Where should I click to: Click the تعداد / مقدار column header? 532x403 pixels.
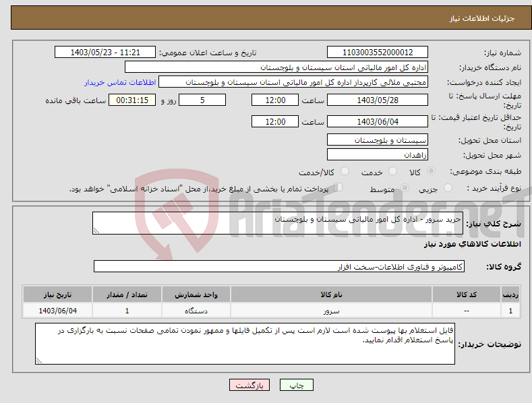127,294
